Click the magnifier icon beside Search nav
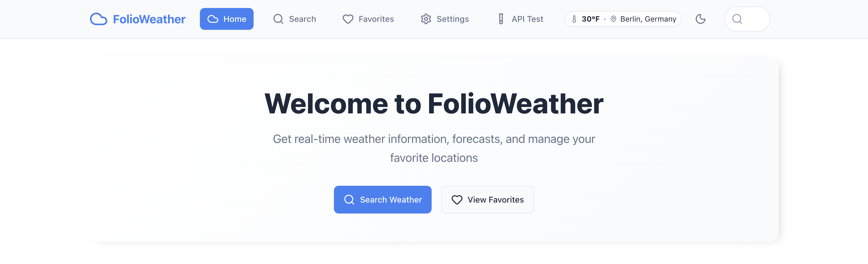Image resolution: width=868 pixels, height=264 pixels. 278,19
